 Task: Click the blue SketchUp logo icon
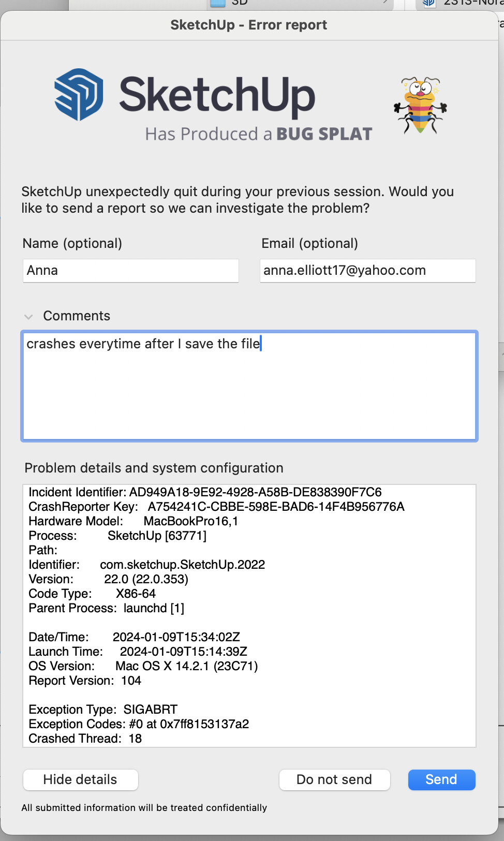click(79, 95)
